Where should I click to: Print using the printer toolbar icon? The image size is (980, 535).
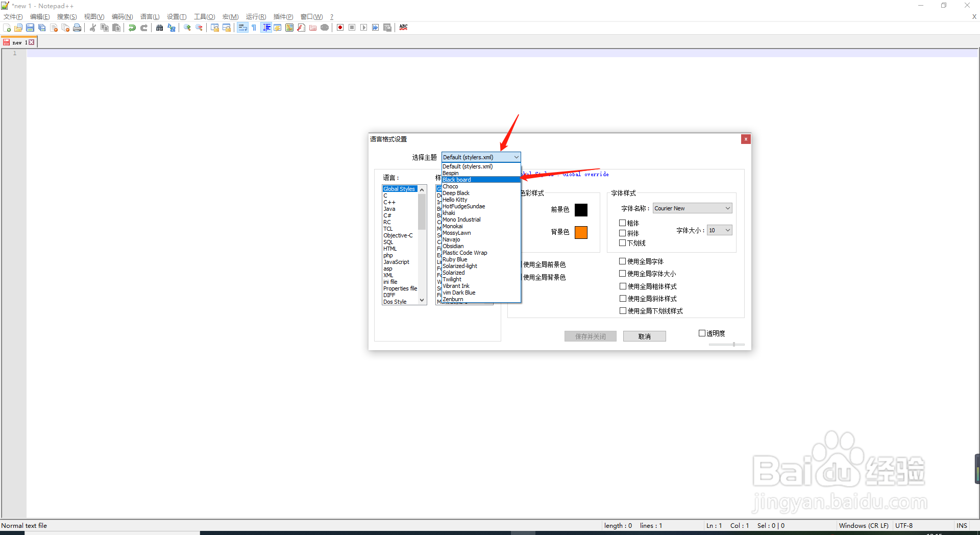point(77,28)
